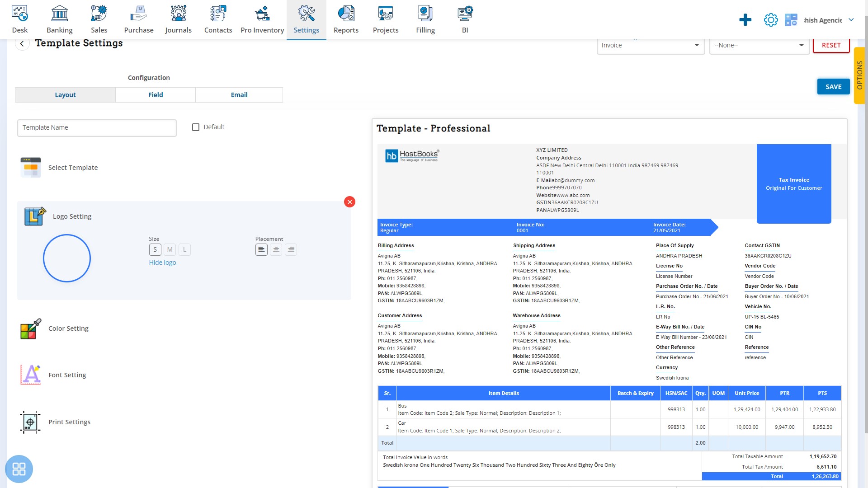Open the Invoice type dropdown
The image size is (868, 488).
(650, 45)
